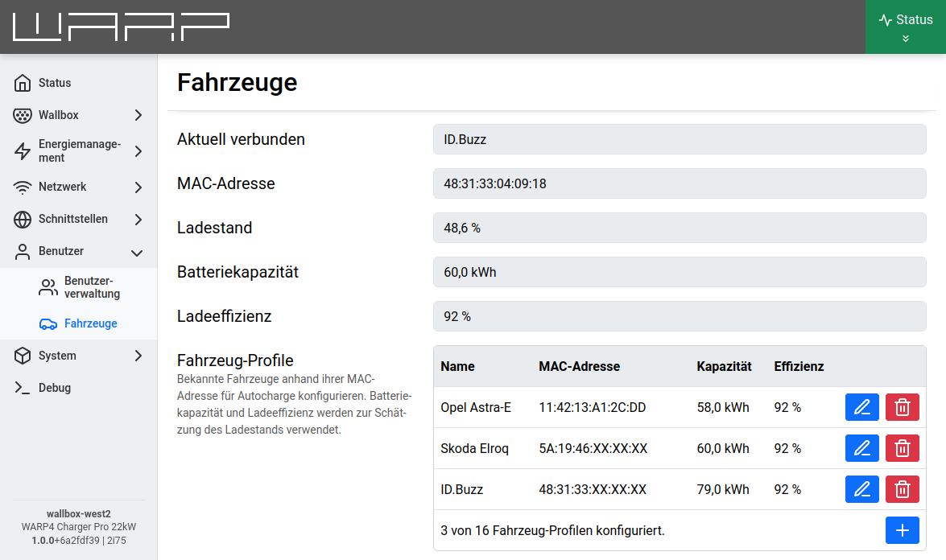Select the ID.Buzz name cell in table

pyautogui.click(x=461, y=489)
